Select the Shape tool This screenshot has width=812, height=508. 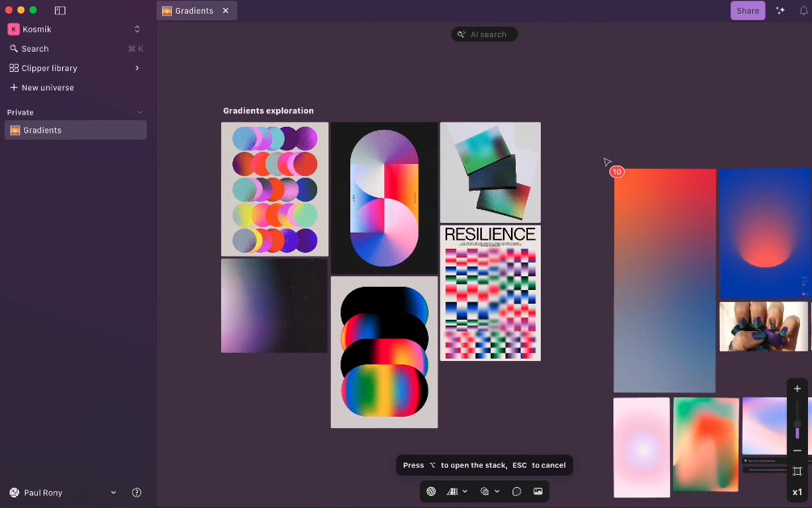[x=485, y=491]
